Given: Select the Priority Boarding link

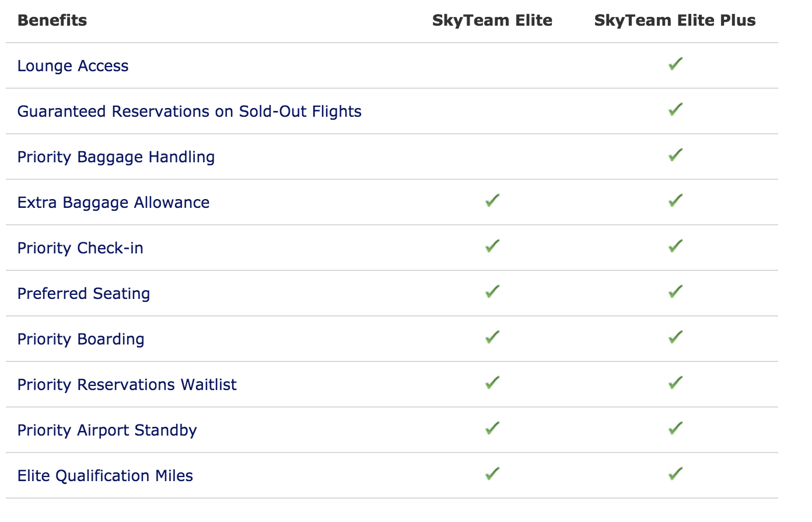Looking at the screenshot, I should (x=80, y=339).
